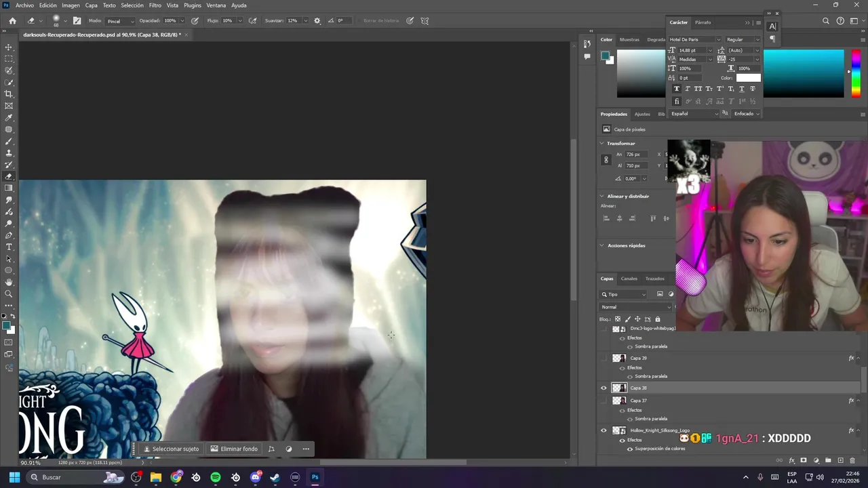Show the Capa 37 layer
This screenshot has width=868, height=488.
(604, 401)
